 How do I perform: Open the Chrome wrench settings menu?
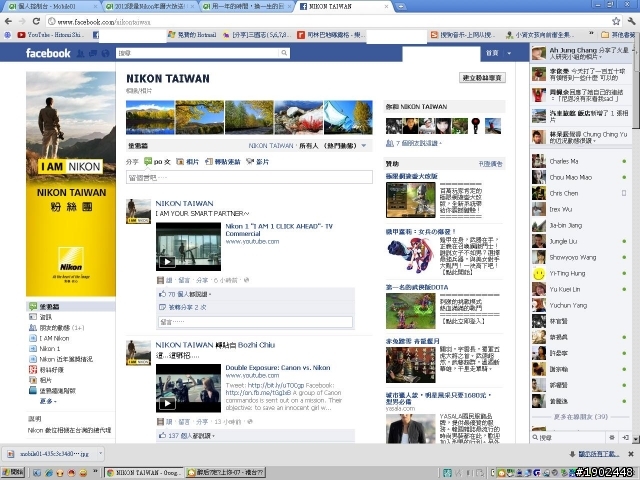pos(631,21)
